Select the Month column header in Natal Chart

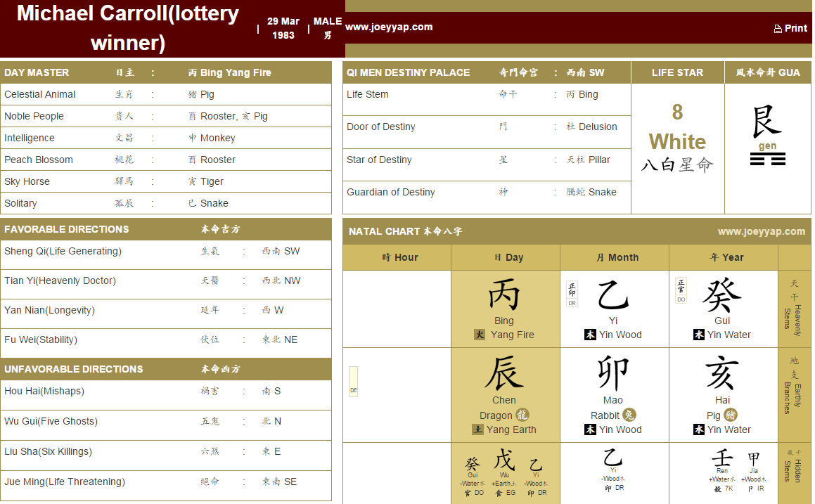pos(614,257)
